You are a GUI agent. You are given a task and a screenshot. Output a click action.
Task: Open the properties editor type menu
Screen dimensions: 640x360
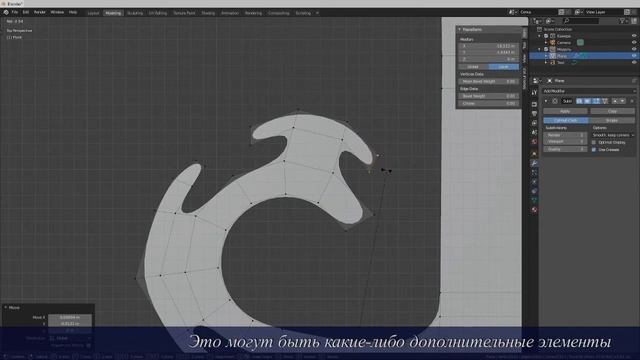pos(537,81)
